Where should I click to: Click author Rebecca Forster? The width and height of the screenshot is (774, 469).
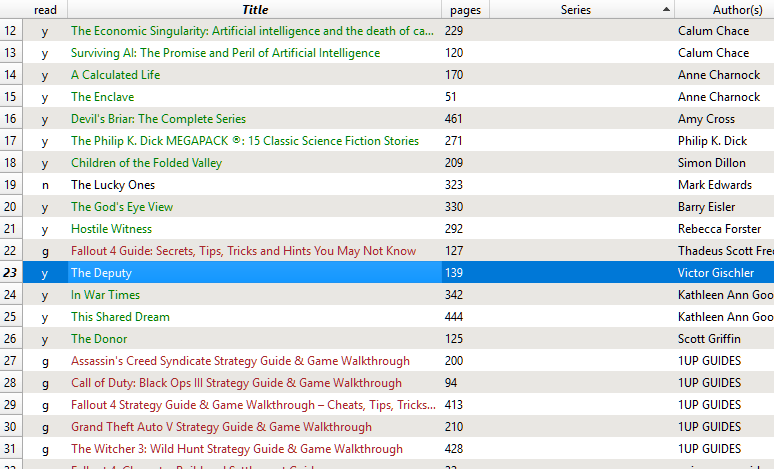(x=719, y=229)
